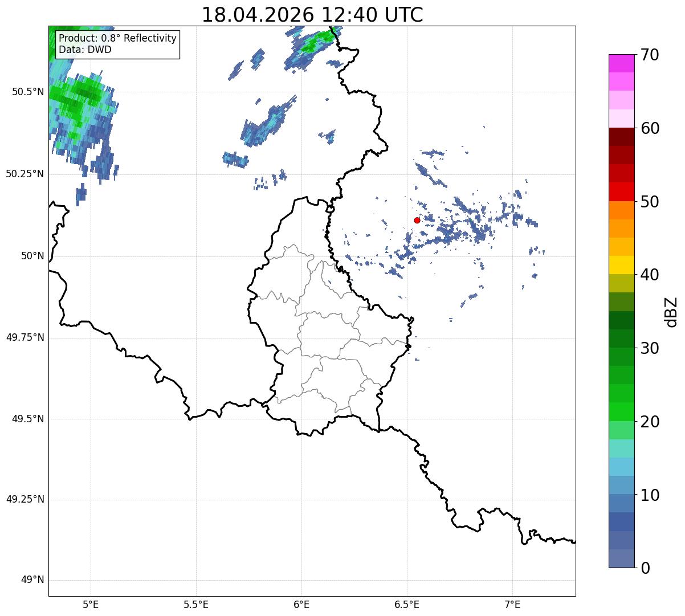Click the red station marker dot

click(417, 220)
